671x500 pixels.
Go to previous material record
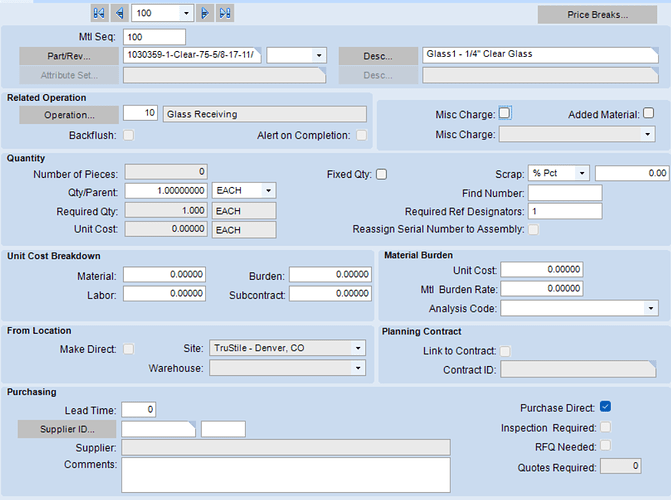click(x=120, y=13)
